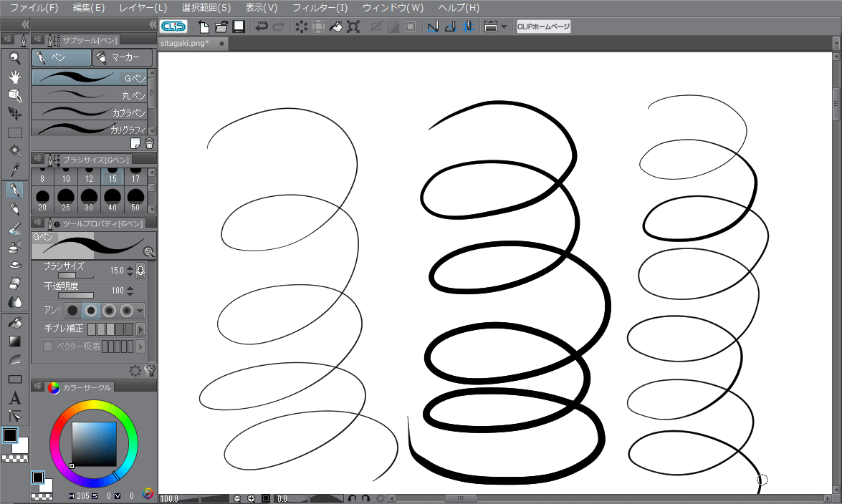Pick a color in the color square

tap(94, 444)
